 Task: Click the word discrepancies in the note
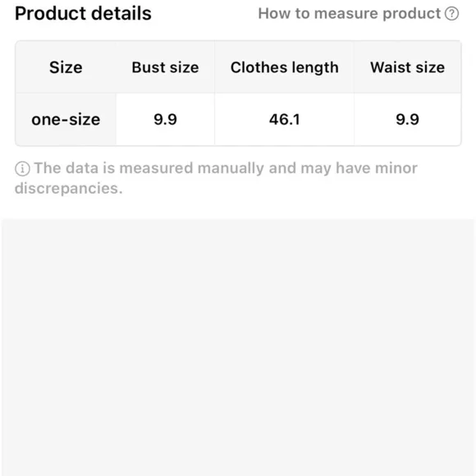(69, 188)
